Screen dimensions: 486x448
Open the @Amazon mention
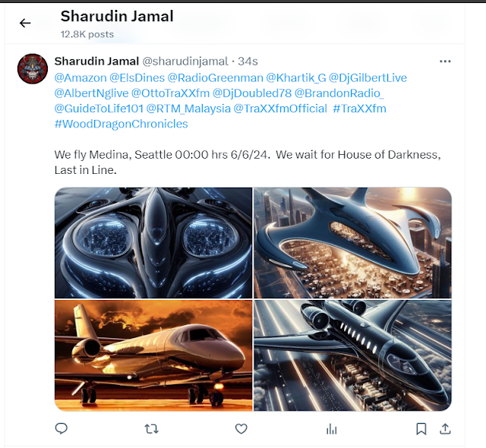click(80, 77)
